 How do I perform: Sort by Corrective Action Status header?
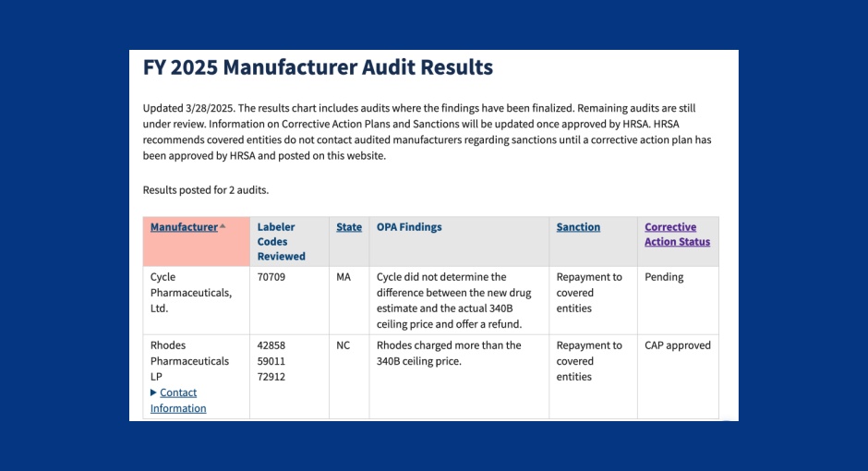pyautogui.click(x=677, y=235)
